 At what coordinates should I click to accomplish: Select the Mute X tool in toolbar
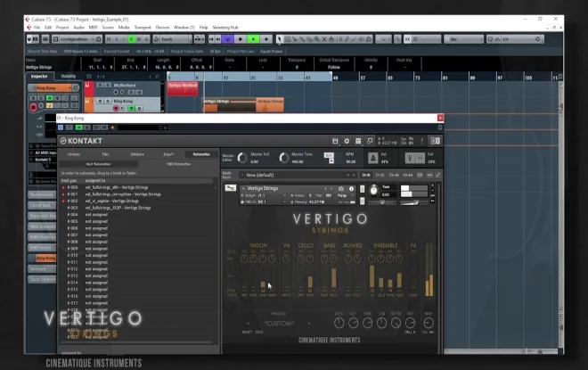coord(324,39)
